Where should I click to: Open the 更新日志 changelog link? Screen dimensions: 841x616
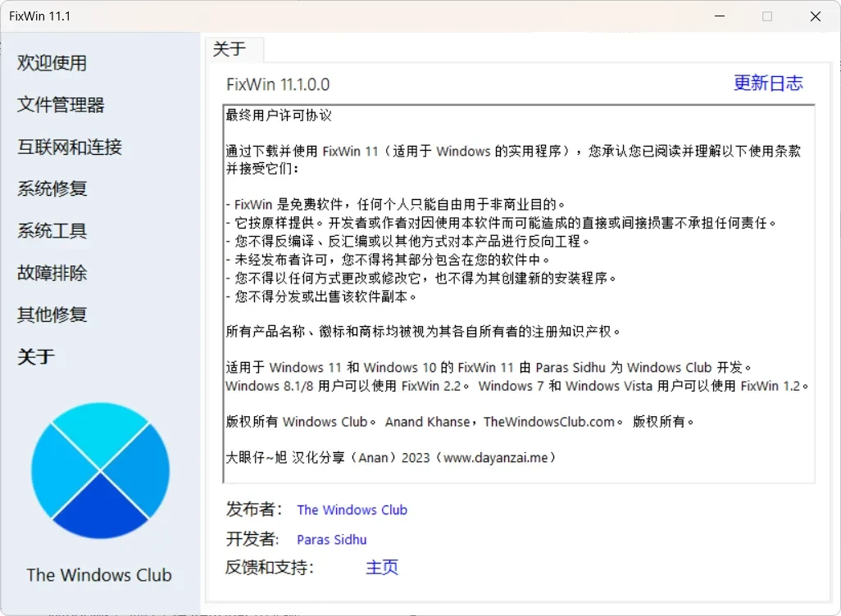[768, 83]
